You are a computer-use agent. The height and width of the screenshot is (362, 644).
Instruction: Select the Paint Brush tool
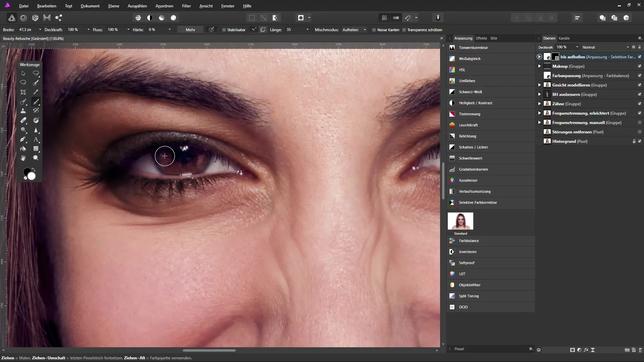(36, 102)
